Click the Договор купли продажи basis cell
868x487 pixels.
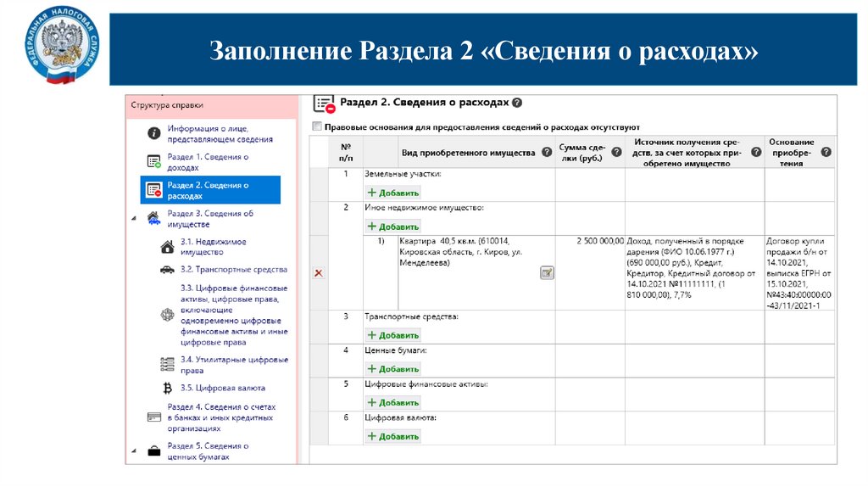click(x=798, y=272)
